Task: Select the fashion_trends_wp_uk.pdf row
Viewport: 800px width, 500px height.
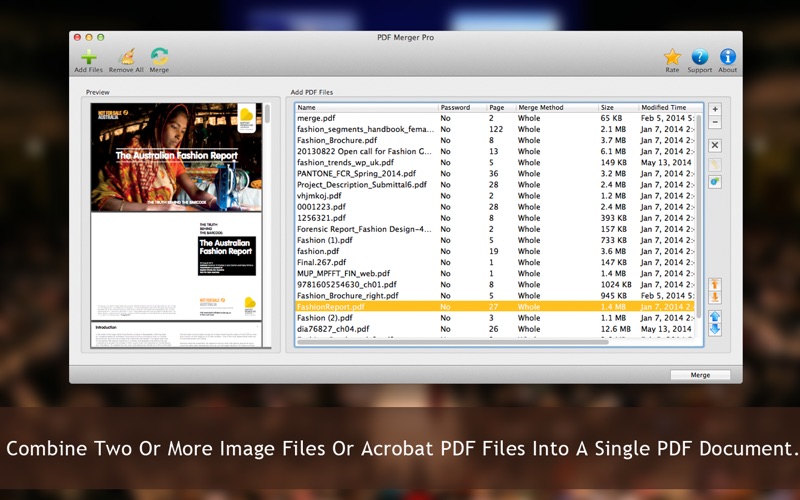Action: (345, 162)
